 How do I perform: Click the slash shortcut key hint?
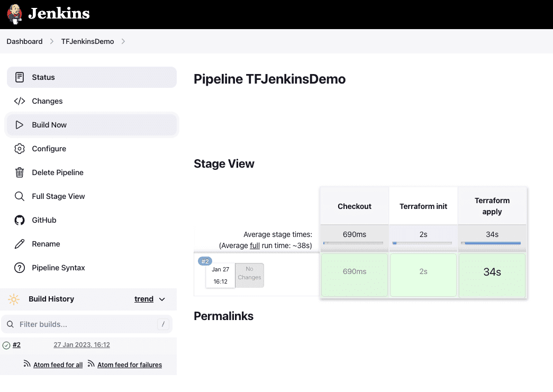point(163,324)
